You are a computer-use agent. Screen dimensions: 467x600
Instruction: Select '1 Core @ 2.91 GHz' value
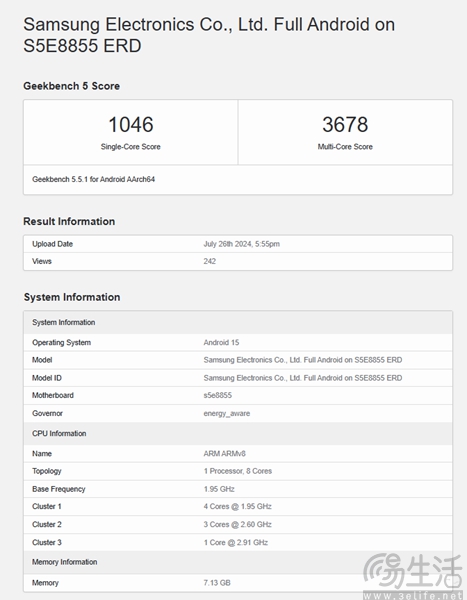(235, 543)
